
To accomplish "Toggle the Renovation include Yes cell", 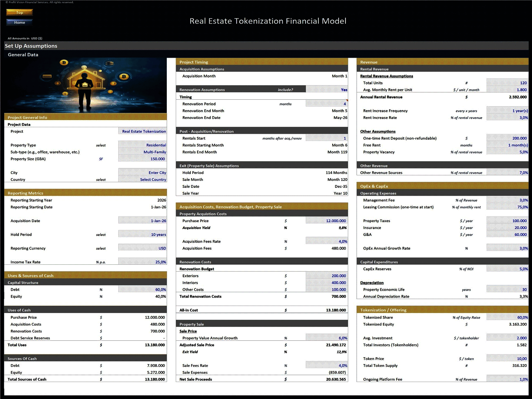I will click(327, 89).
